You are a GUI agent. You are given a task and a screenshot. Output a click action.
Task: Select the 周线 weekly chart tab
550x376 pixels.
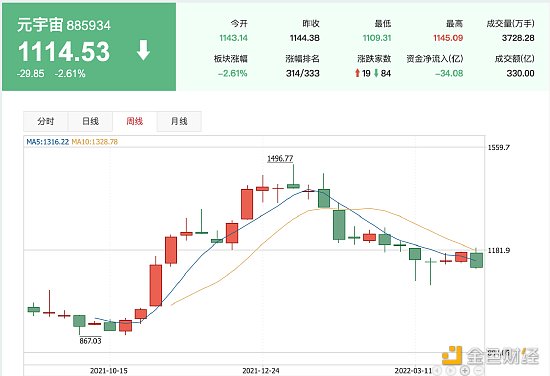(x=135, y=121)
